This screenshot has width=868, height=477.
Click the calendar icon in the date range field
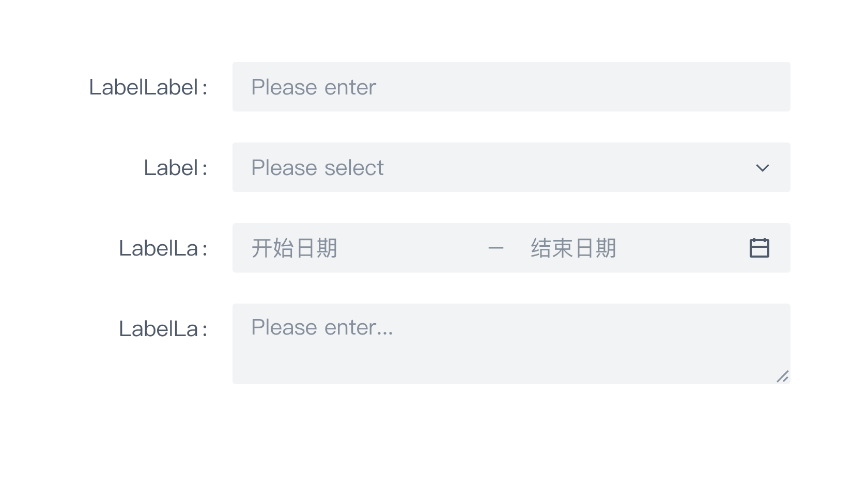coord(760,248)
